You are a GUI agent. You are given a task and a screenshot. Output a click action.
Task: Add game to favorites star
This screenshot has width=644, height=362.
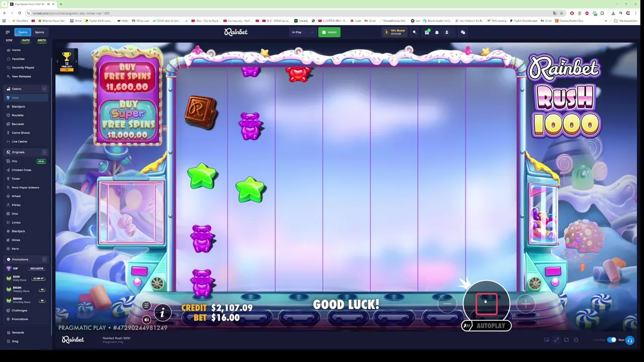pos(576,340)
